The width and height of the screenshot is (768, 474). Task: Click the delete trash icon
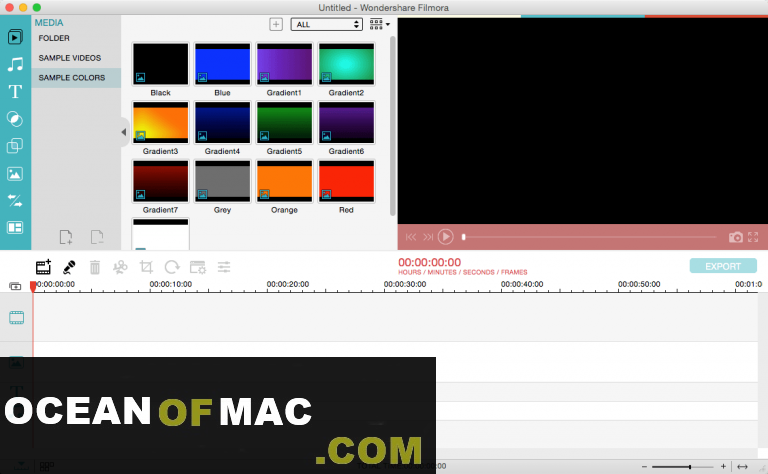click(95, 267)
